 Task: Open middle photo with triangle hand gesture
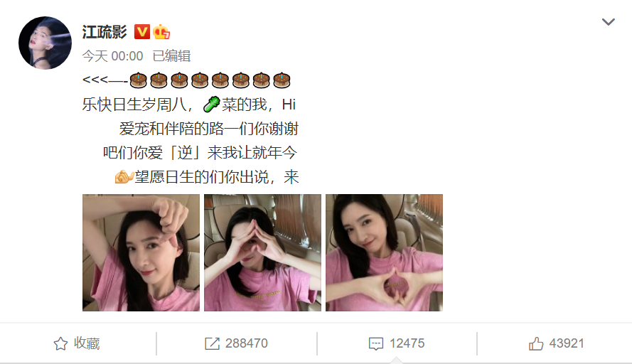coord(263,253)
